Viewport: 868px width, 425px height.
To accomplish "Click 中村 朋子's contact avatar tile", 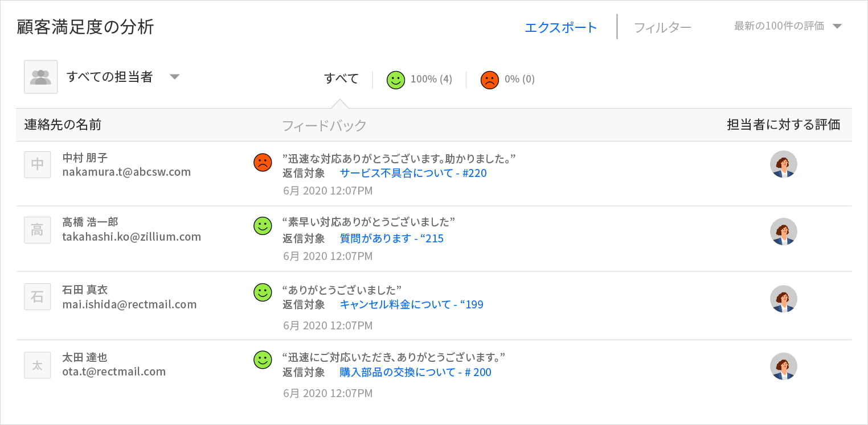I will (37, 164).
